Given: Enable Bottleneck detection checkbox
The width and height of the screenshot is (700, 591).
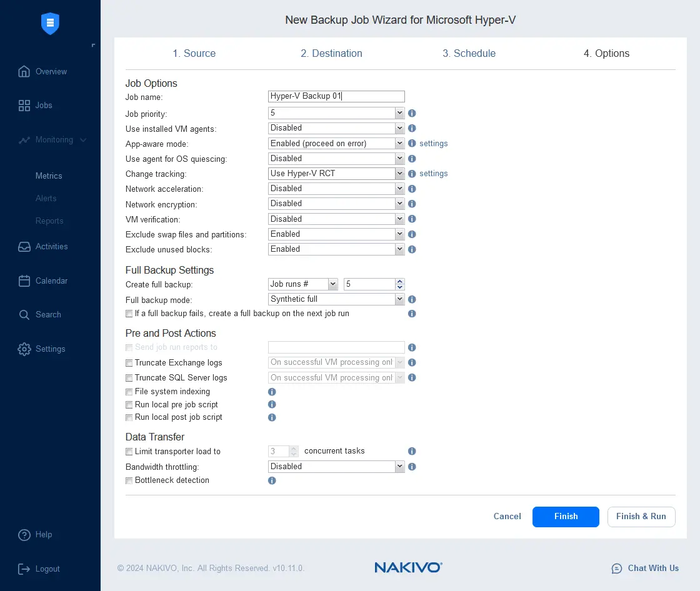Looking at the screenshot, I should pos(129,481).
